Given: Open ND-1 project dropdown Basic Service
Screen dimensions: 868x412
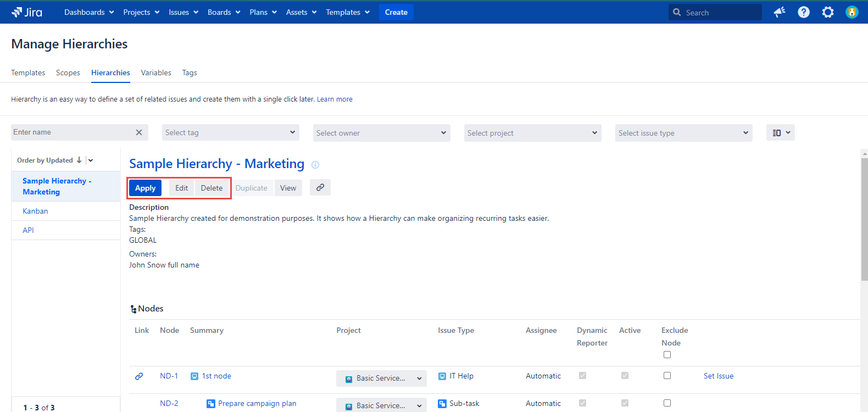Looking at the screenshot, I should 381,378.
